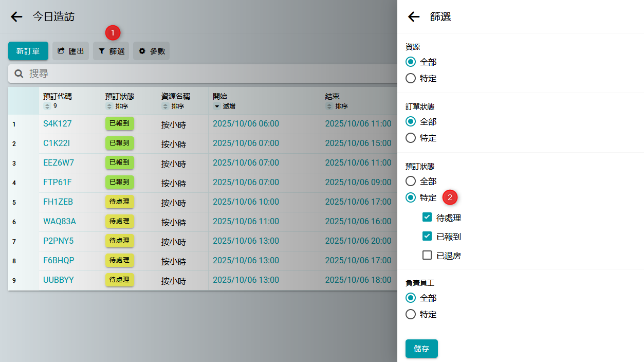
Task: Choose 特定 under 負責員工
Action: [411, 314]
